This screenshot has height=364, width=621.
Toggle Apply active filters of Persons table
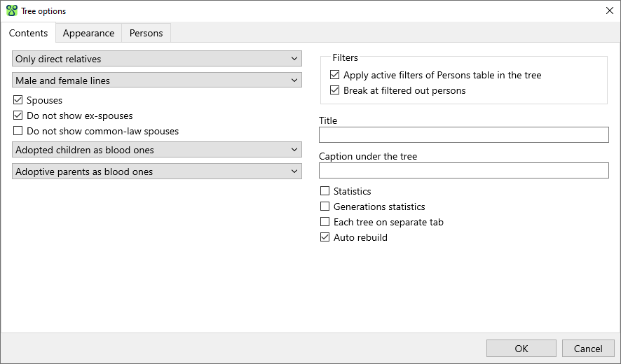(x=334, y=75)
